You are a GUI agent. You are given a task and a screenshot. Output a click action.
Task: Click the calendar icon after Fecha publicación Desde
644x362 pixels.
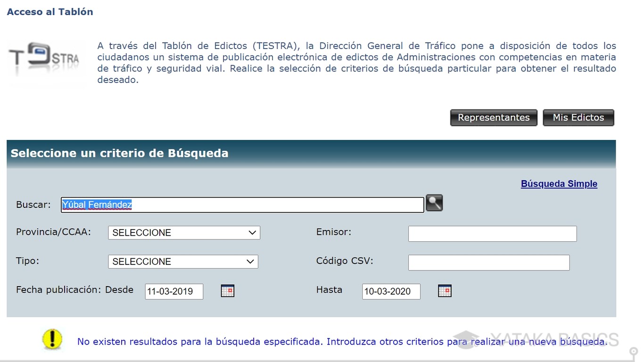click(227, 291)
